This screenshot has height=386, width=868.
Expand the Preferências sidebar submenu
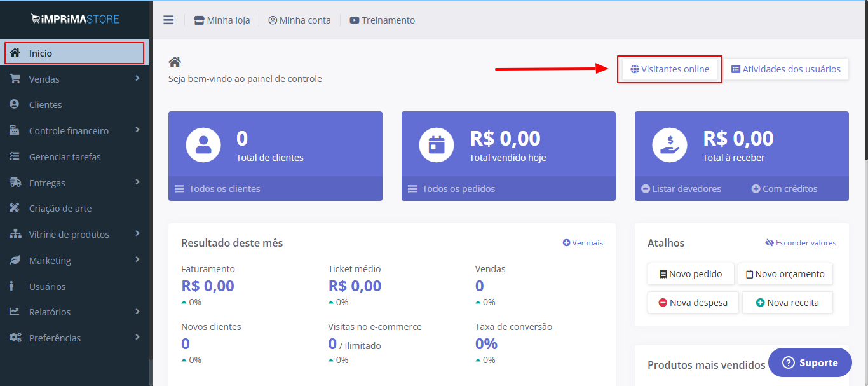pyautogui.click(x=75, y=338)
